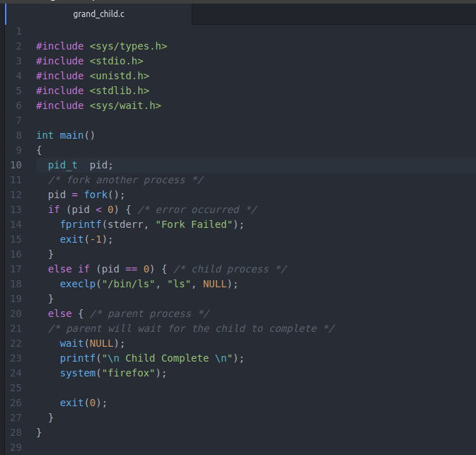This screenshot has height=455, width=476.
Task: Click 'exit(0);' statement
Action: pos(83,403)
